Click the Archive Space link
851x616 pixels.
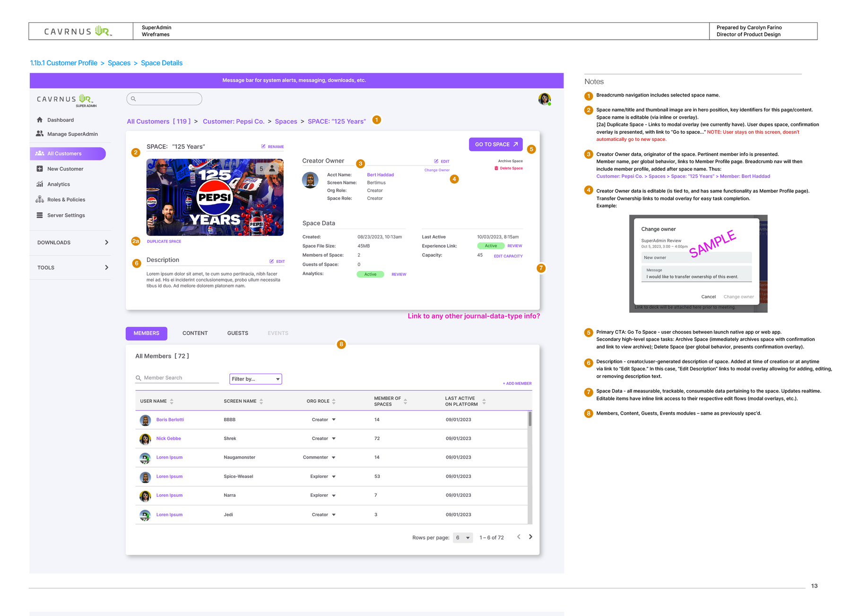point(510,161)
